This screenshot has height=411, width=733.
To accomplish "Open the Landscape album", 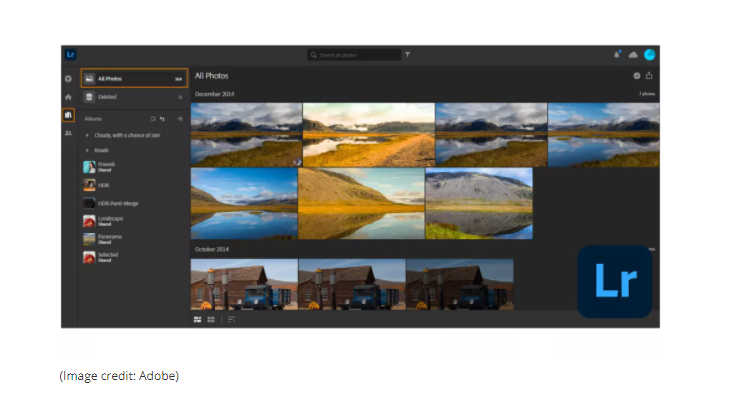I will click(110, 221).
